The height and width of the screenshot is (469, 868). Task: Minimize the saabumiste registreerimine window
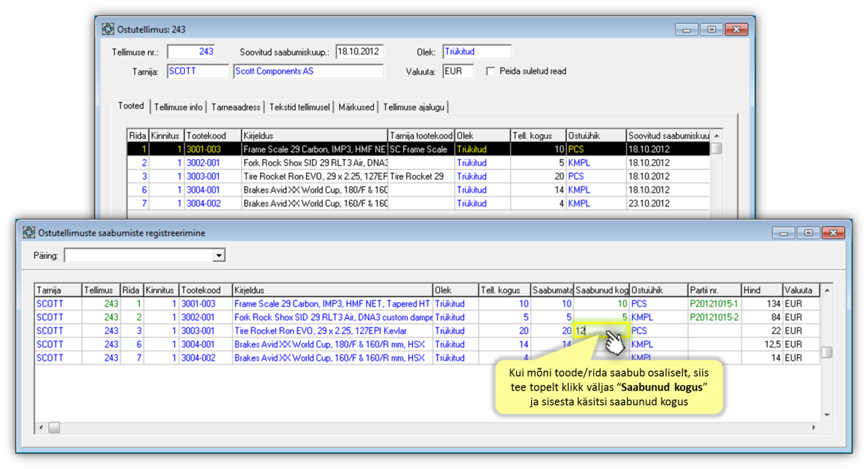click(x=783, y=233)
